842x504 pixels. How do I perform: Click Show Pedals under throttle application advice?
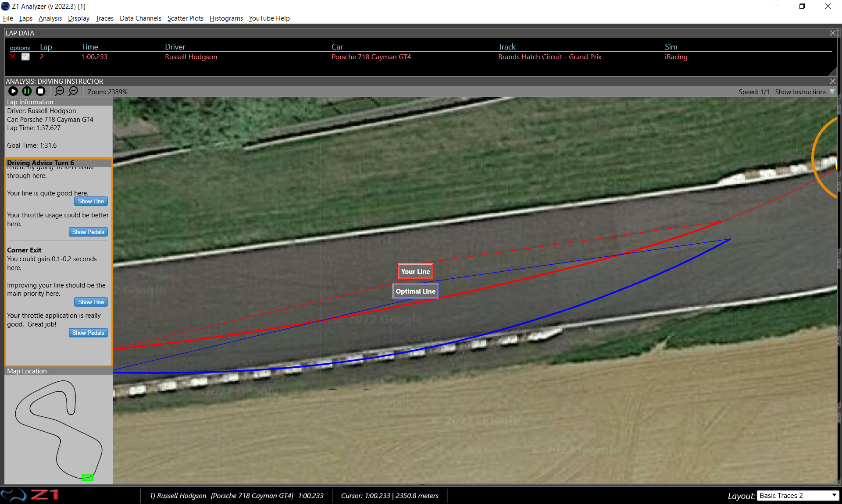tap(88, 333)
